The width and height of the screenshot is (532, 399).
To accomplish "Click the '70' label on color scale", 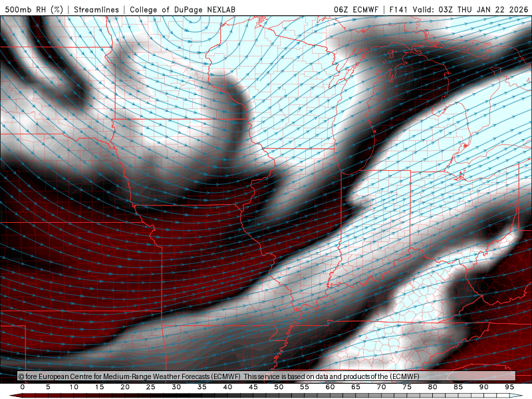I will coord(381,387).
